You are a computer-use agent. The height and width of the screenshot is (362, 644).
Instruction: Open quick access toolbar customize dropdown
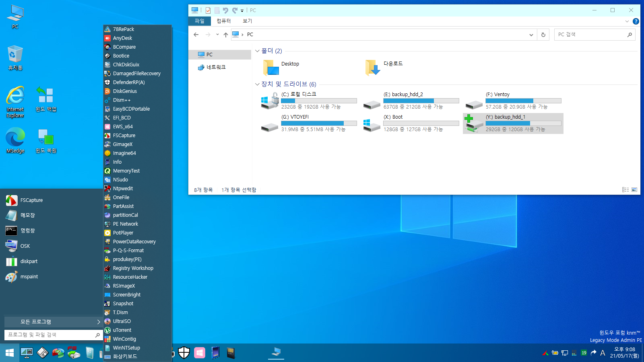point(242,11)
